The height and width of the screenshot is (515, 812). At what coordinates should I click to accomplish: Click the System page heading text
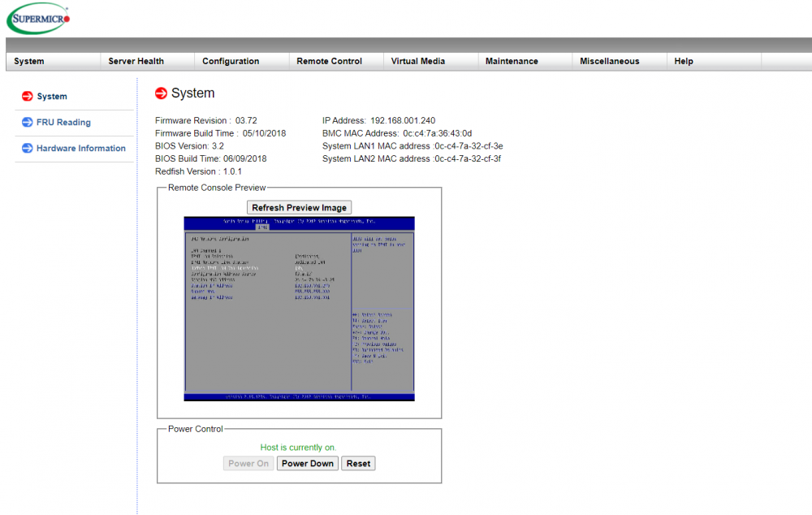[192, 93]
